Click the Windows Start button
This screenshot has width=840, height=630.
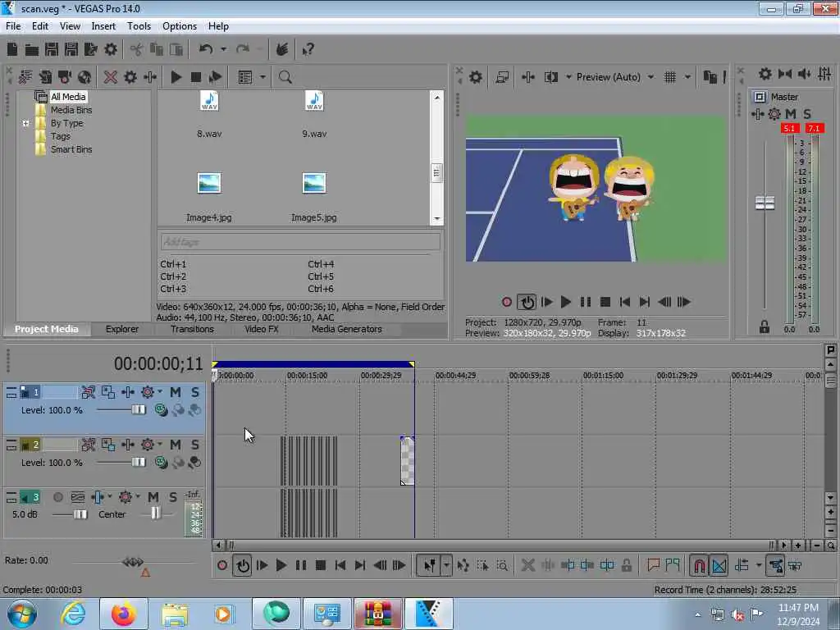pos(22,614)
